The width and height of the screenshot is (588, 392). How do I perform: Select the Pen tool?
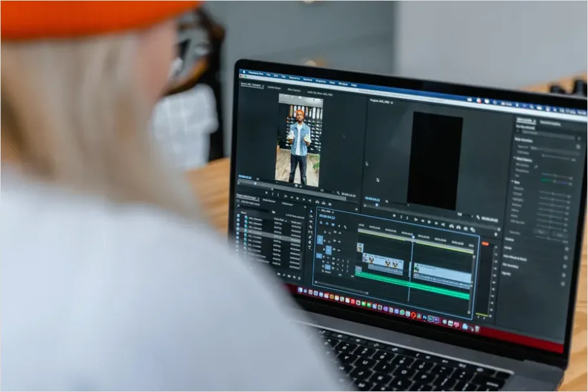click(x=310, y=237)
